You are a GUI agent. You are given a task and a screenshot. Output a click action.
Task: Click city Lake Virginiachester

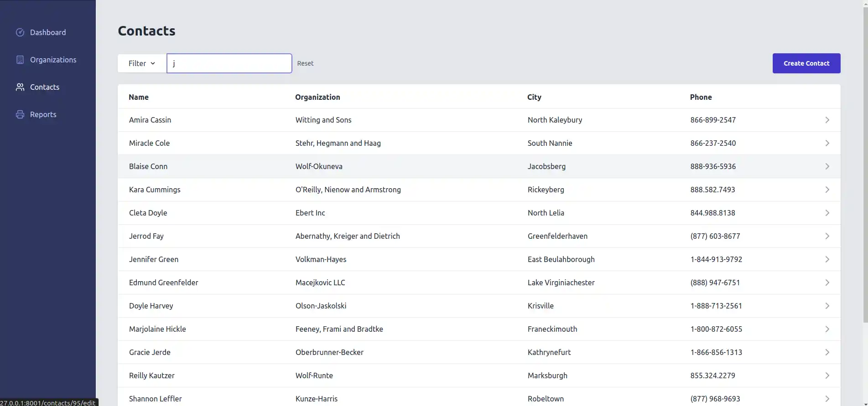561,283
